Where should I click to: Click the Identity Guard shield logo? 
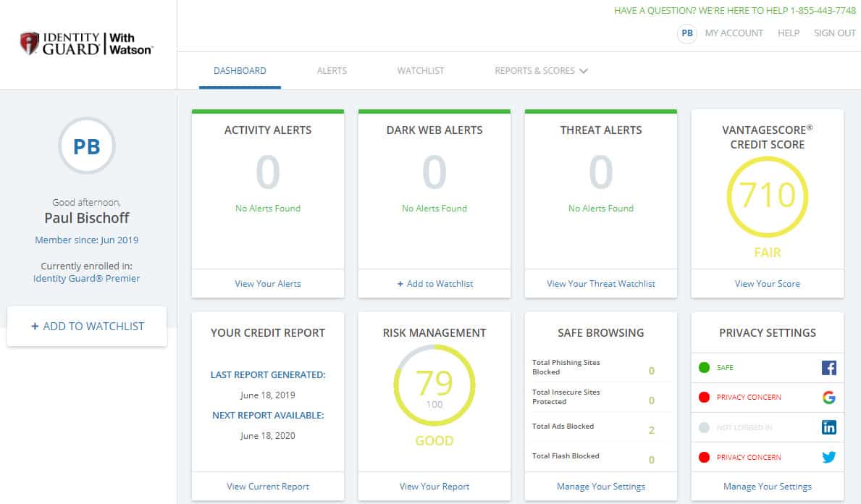click(30, 43)
